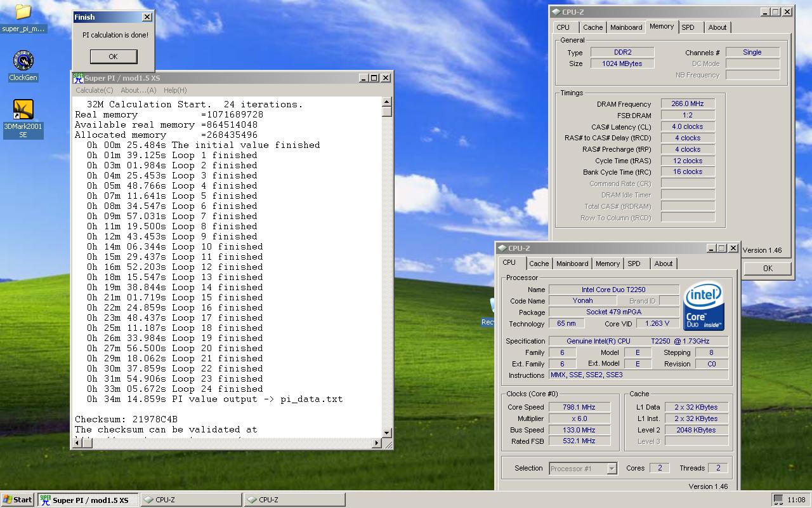
Task: Click the Package Socket 479 mPGA field
Action: 613,312
